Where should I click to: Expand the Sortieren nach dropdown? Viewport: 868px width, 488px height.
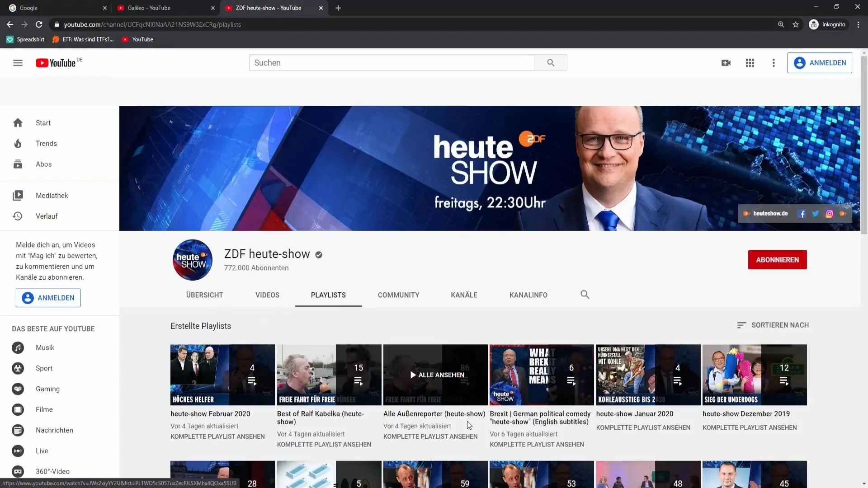(x=773, y=325)
